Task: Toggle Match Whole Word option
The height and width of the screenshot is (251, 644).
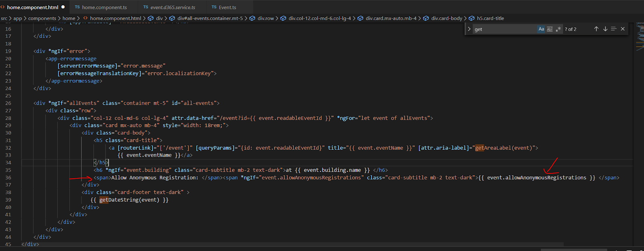Action: pos(550,29)
